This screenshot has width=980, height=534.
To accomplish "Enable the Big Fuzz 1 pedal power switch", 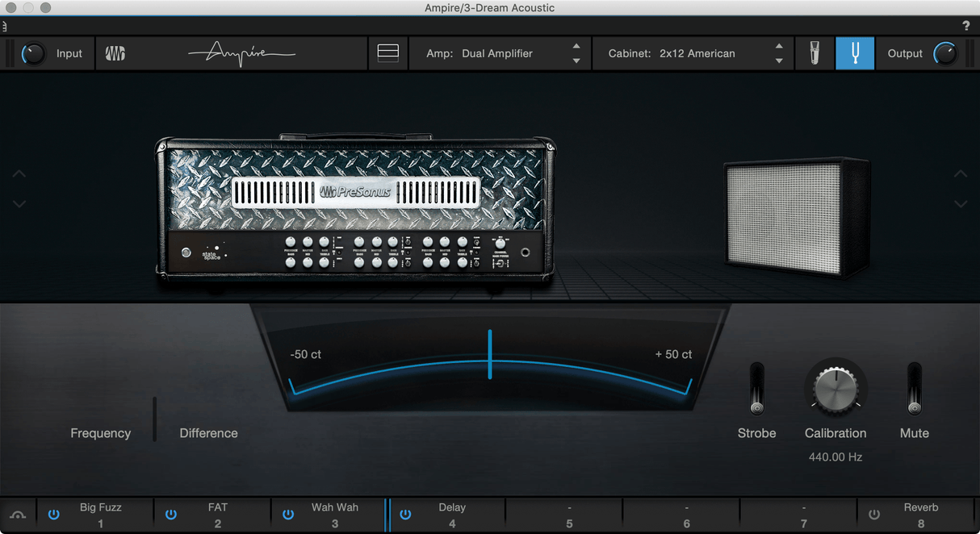I will point(53,514).
